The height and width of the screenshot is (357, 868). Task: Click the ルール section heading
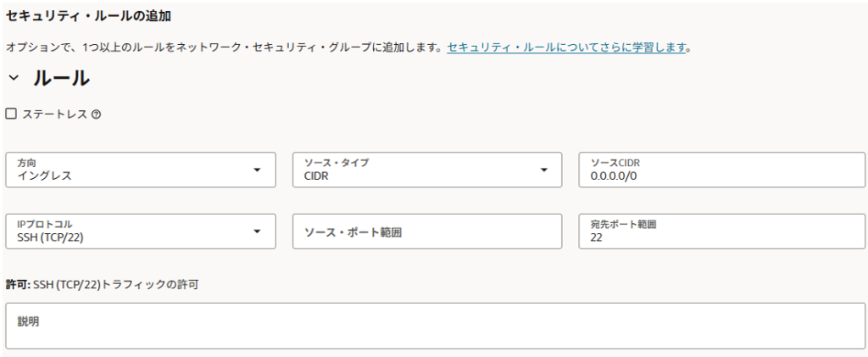pyautogui.click(x=61, y=78)
